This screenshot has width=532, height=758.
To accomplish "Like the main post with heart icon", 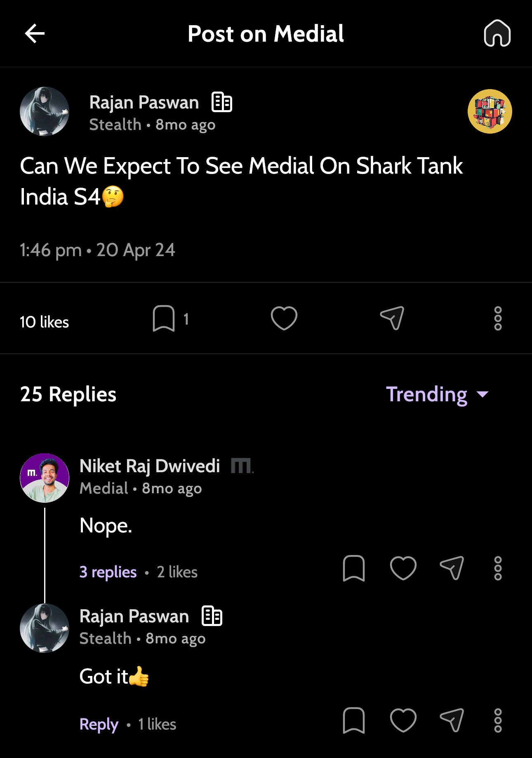I will (x=284, y=318).
